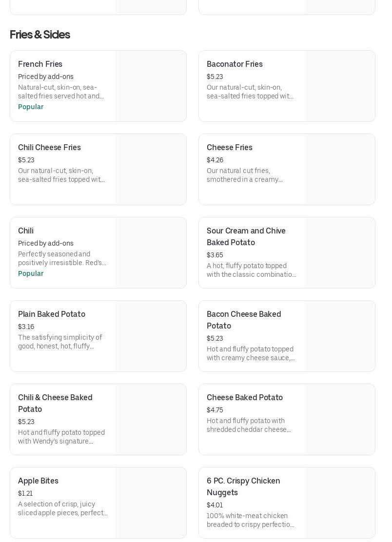392x542 pixels.
Task: Select the Cheese Baked Potato title
Action: pos(245,398)
